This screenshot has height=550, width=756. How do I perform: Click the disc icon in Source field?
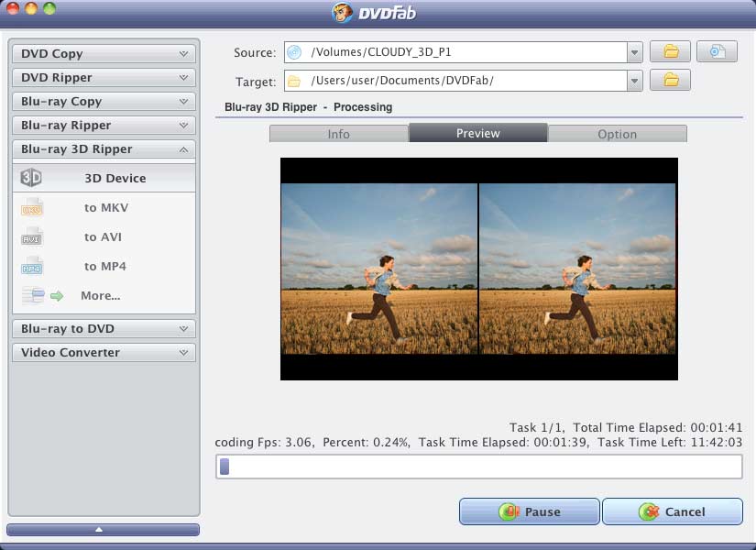coord(294,52)
